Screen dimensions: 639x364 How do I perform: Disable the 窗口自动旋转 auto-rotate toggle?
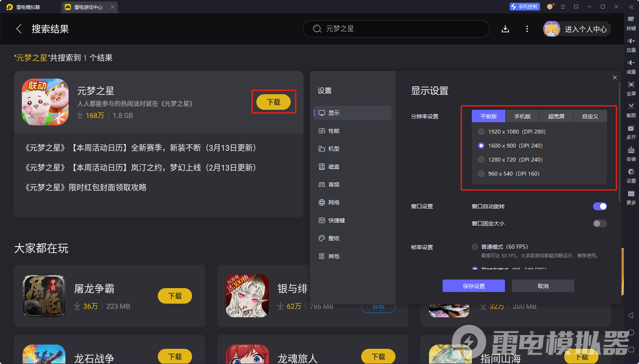600,206
